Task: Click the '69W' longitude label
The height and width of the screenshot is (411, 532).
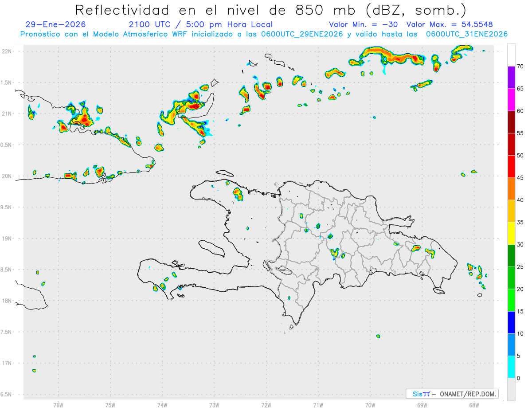Action: [x=422, y=405]
